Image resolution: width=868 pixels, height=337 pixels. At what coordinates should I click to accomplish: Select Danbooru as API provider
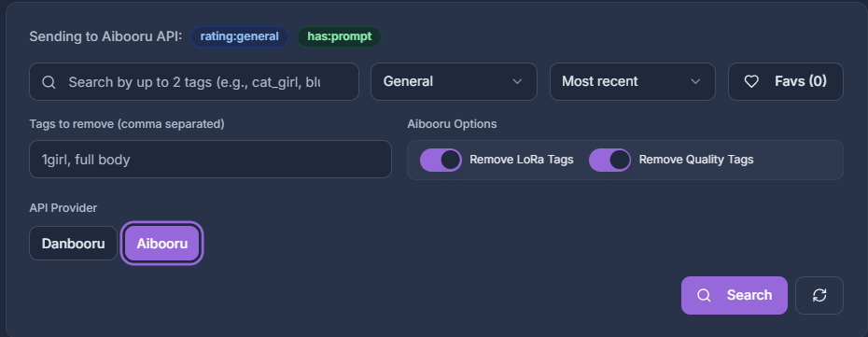[73, 244]
